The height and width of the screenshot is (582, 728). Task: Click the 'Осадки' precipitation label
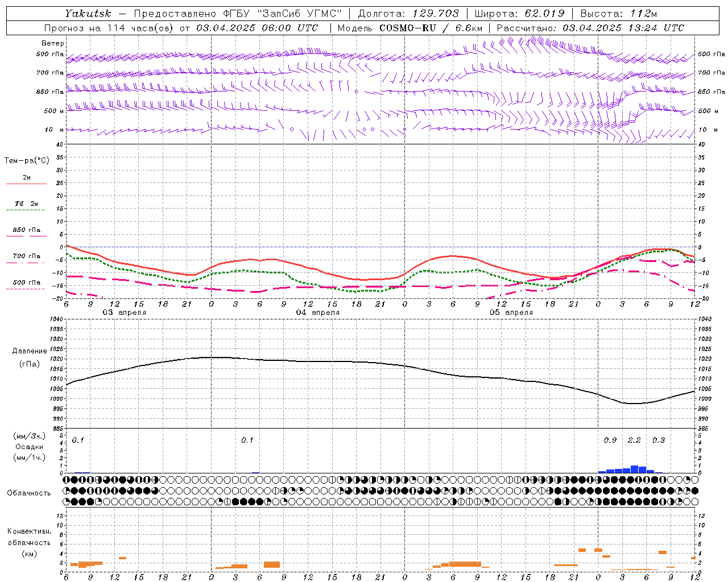tap(30, 447)
